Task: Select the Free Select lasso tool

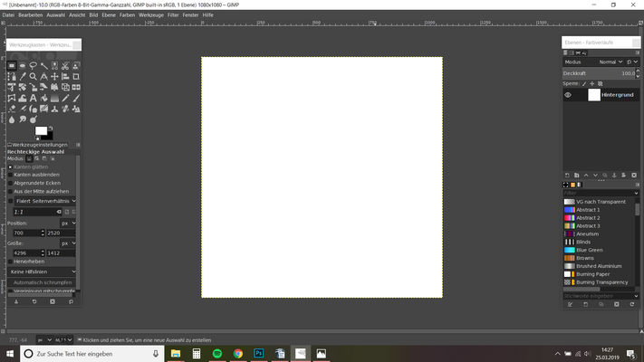Action: point(34,66)
